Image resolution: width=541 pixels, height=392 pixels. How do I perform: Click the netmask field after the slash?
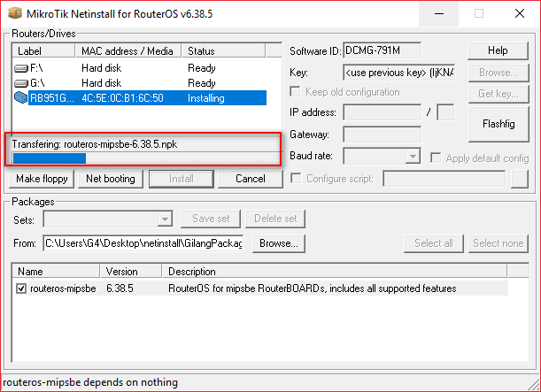click(x=445, y=112)
